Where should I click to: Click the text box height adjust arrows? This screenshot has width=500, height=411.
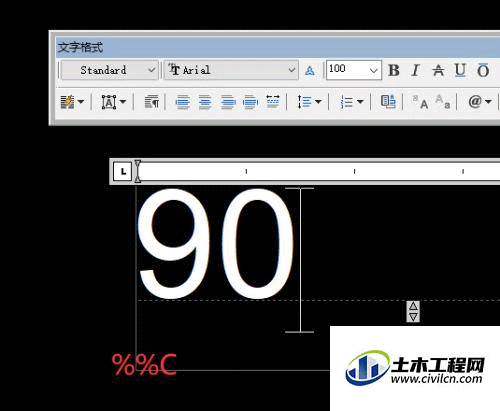coord(413,311)
